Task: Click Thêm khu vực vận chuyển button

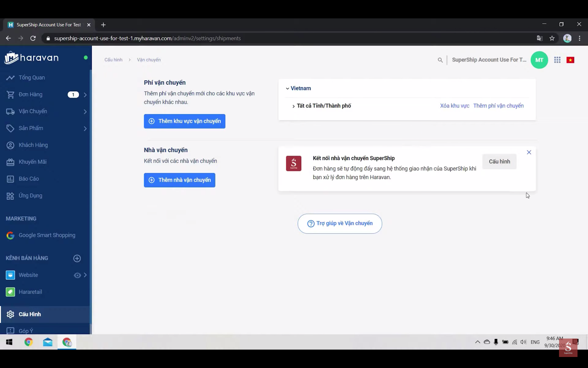Action: 184,121
